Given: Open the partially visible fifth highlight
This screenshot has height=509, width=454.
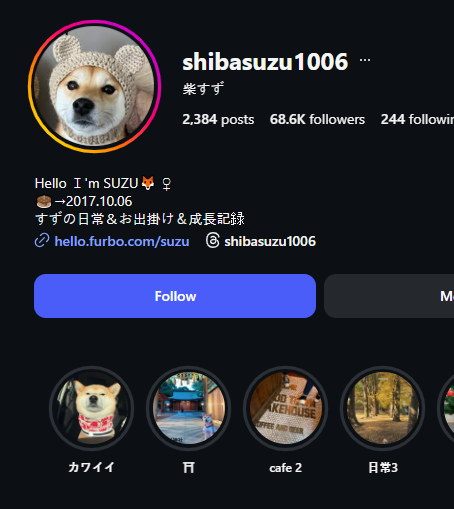Looking at the screenshot, I should [446, 408].
